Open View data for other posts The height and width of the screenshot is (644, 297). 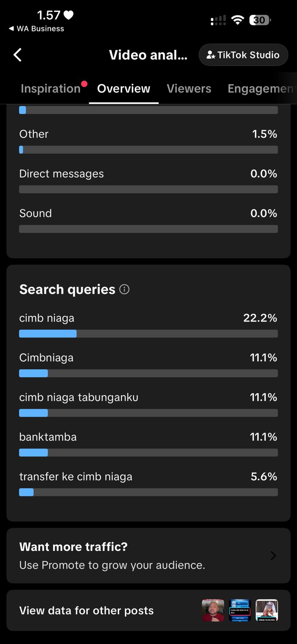[x=86, y=611]
